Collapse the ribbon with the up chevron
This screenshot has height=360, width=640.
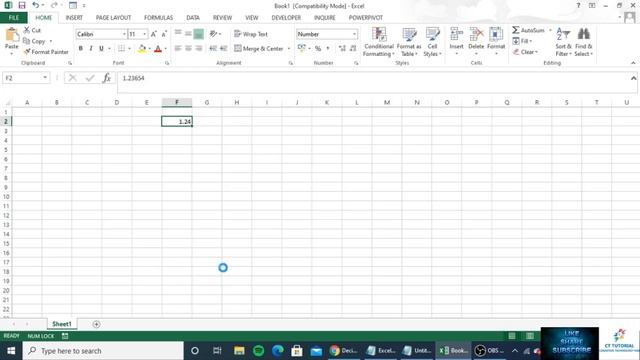(633, 63)
